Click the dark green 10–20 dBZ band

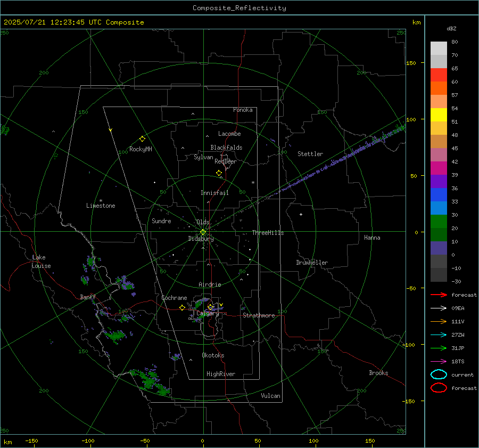tap(439, 235)
